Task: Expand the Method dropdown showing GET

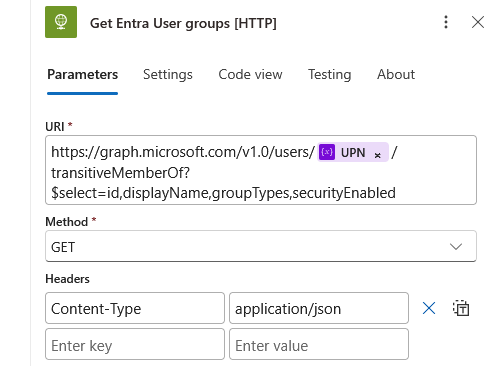Action: (x=261, y=246)
